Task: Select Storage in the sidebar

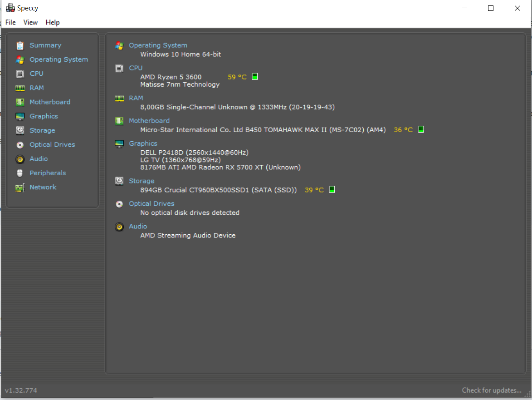Action: click(43, 130)
